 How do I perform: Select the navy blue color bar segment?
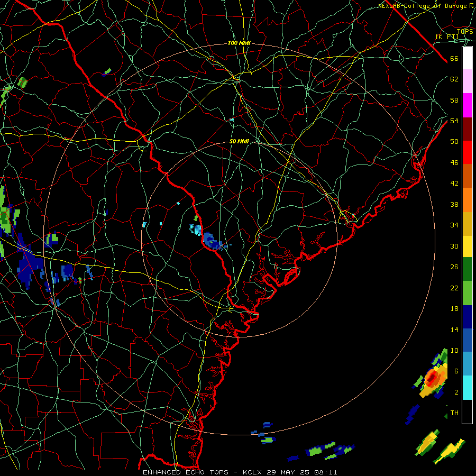pos(467,317)
